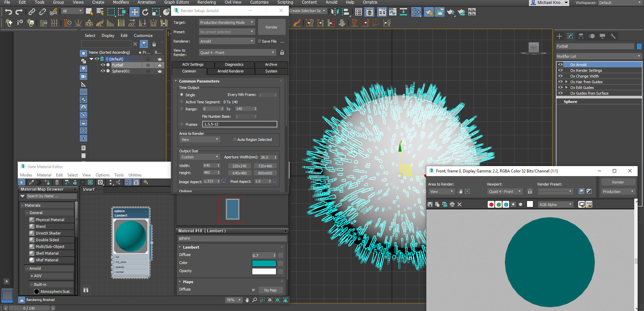The image size is (644, 311).
Task: Click the teal Lambert Color swatch
Action: tap(264, 263)
